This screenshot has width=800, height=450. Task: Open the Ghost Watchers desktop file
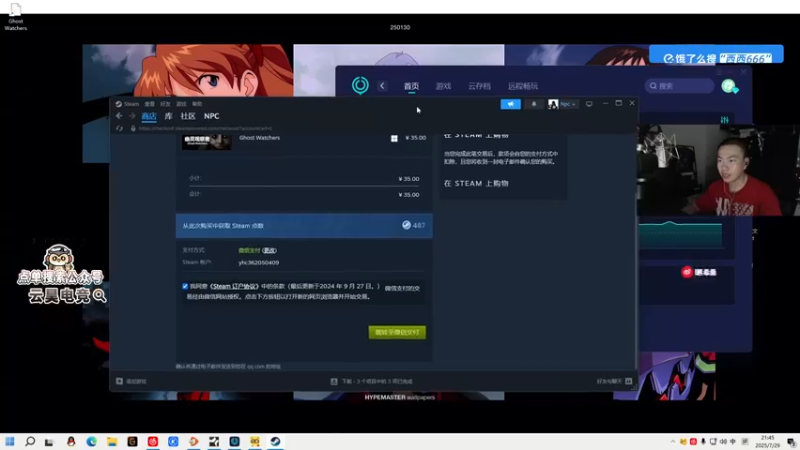click(x=16, y=16)
